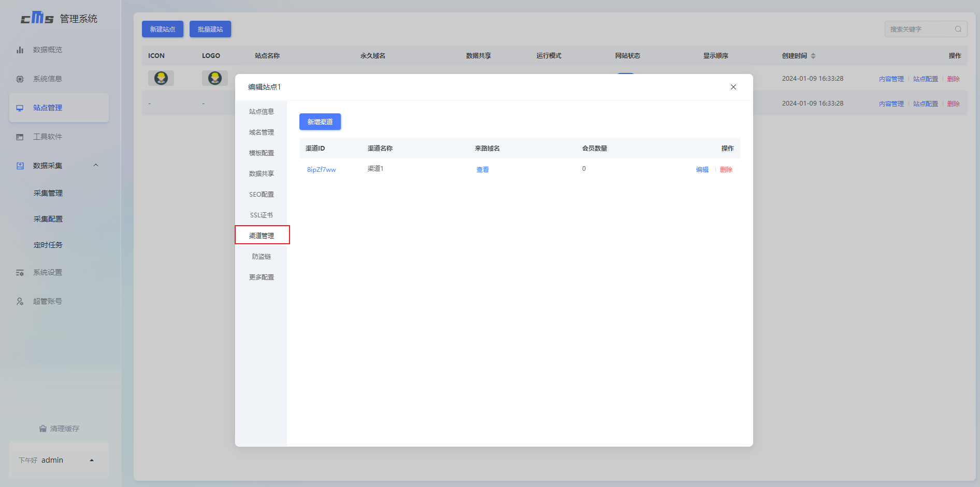The height and width of the screenshot is (487, 980).
Task: Click the 数据概览 bar chart icon
Action: tap(20, 50)
